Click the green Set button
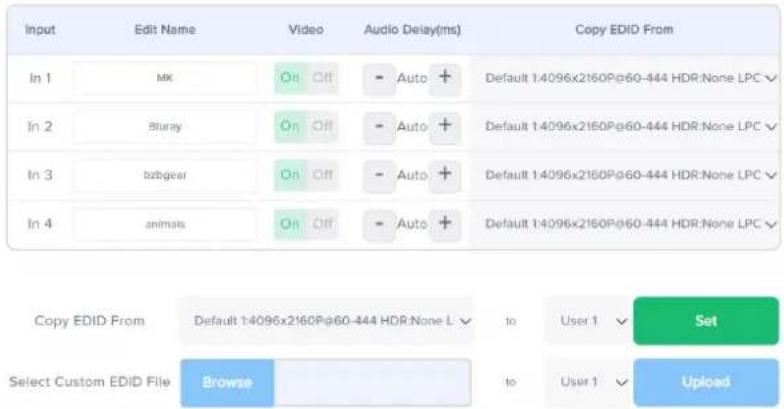784x409 pixels. click(x=706, y=321)
